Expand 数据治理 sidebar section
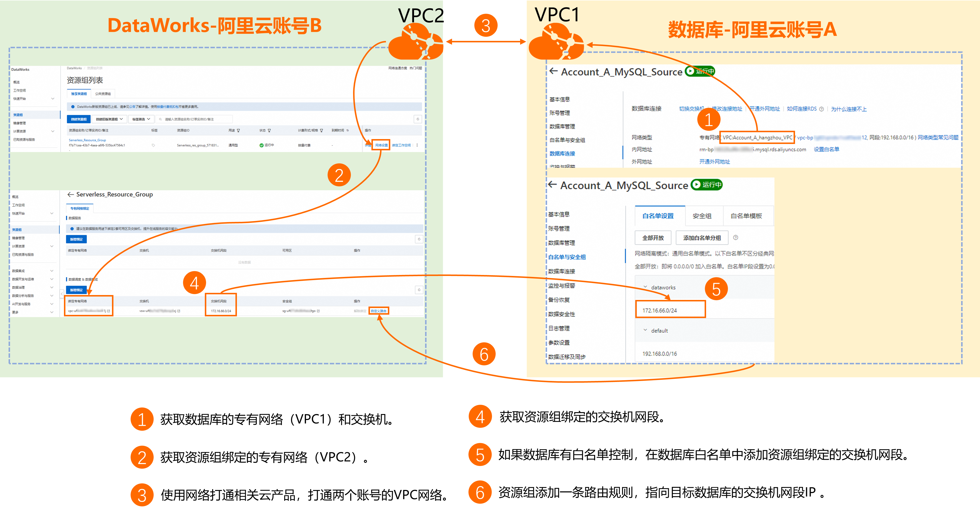The width and height of the screenshot is (980, 523). [52, 288]
